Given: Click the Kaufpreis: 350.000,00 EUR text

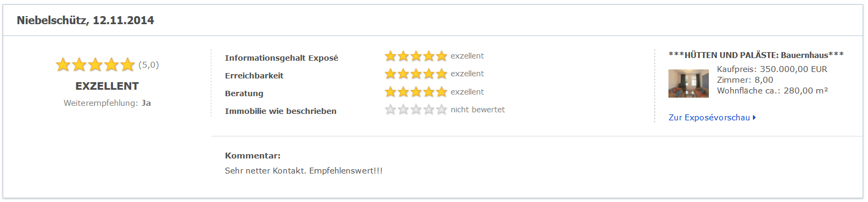Looking at the screenshot, I should tap(772, 69).
